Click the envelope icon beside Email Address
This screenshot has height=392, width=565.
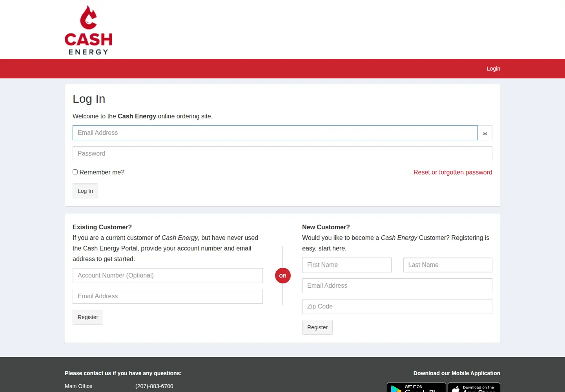click(485, 133)
